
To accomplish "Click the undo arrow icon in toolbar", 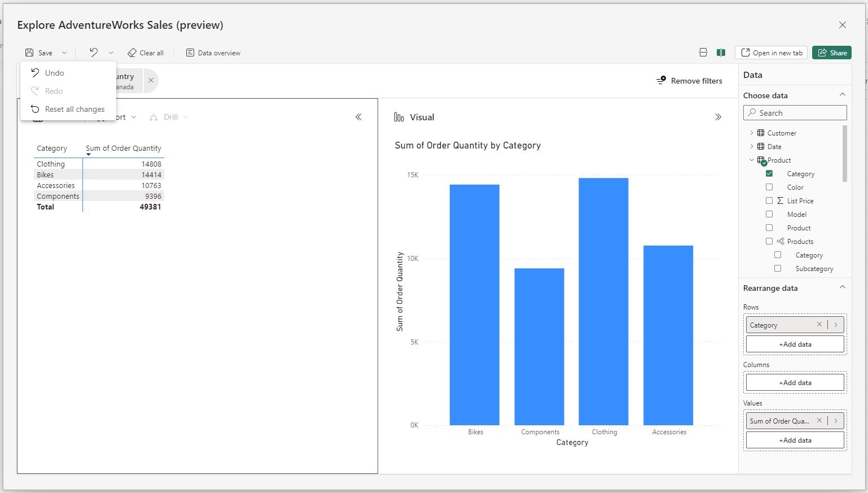I will (x=94, y=53).
